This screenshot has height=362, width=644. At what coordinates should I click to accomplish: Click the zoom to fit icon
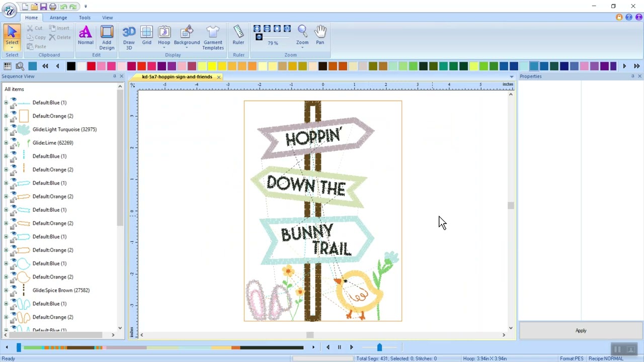point(277,29)
